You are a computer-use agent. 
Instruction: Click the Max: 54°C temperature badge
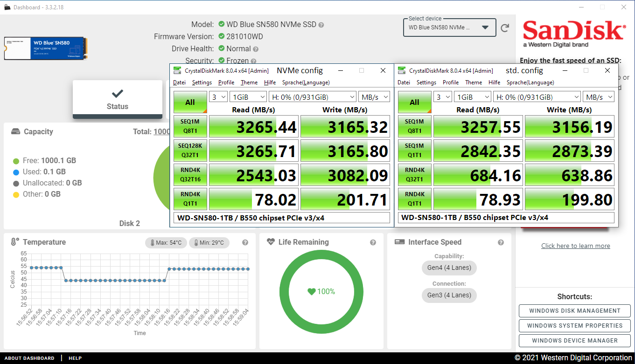(166, 243)
